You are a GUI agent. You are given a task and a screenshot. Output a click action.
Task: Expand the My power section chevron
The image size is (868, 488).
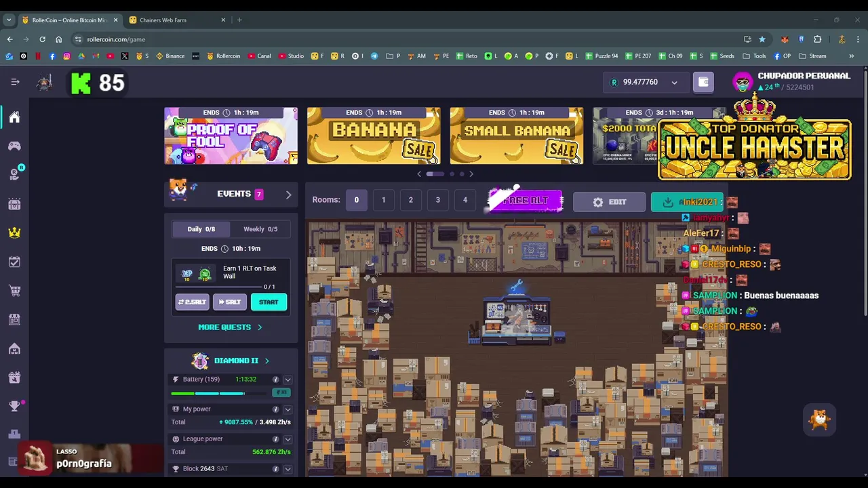[x=288, y=409]
